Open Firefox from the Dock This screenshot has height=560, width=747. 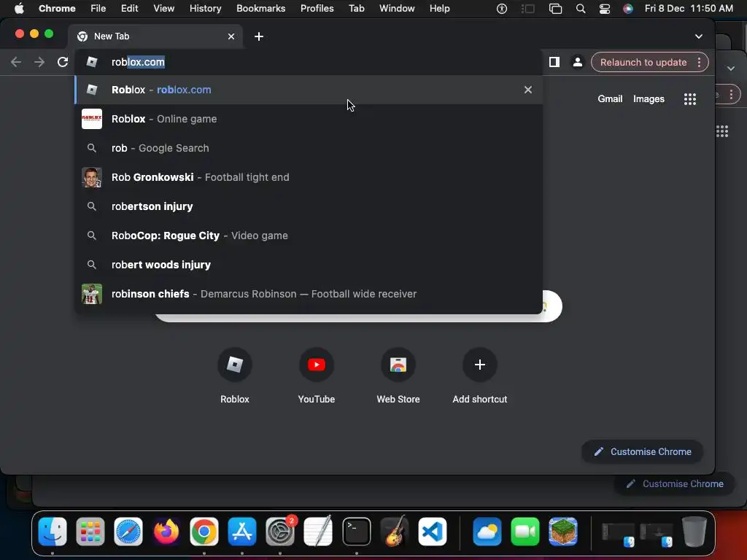coord(166,532)
